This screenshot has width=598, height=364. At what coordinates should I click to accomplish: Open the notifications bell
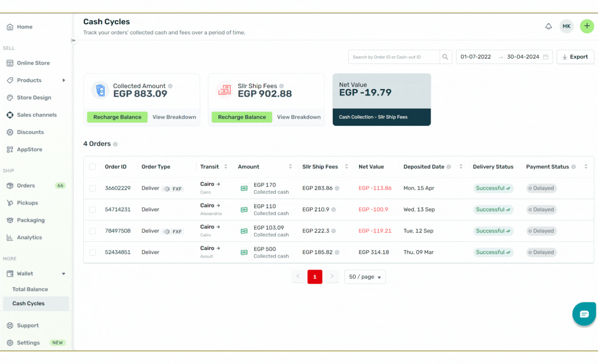point(548,26)
